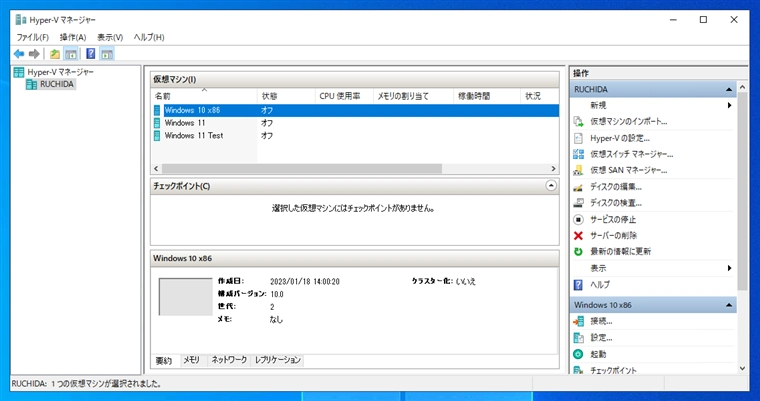This screenshot has height=401, width=760.
Task: Sort by the 状態 column header
Action: [286, 96]
